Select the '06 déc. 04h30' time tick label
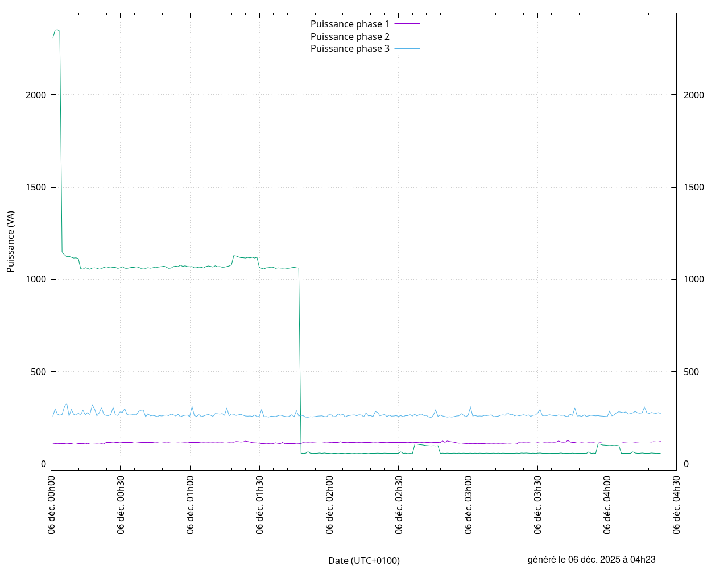Screen dimensions: 728x582 (677, 505)
